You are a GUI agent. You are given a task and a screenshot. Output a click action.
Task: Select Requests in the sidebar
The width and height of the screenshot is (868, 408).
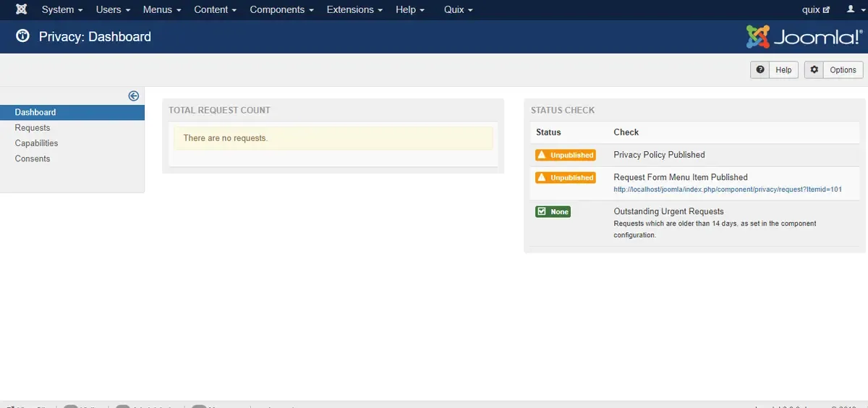coord(33,128)
